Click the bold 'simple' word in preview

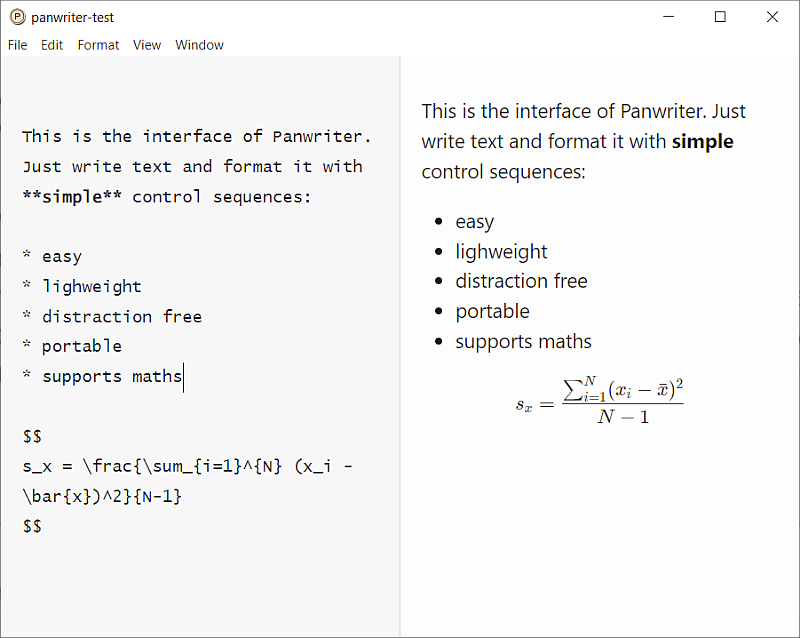pyautogui.click(x=702, y=142)
